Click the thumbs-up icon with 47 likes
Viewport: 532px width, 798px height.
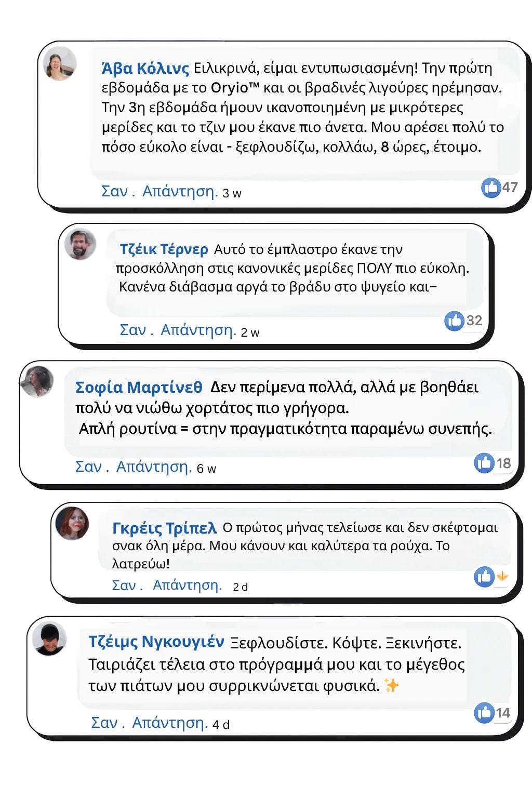point(490,188)
